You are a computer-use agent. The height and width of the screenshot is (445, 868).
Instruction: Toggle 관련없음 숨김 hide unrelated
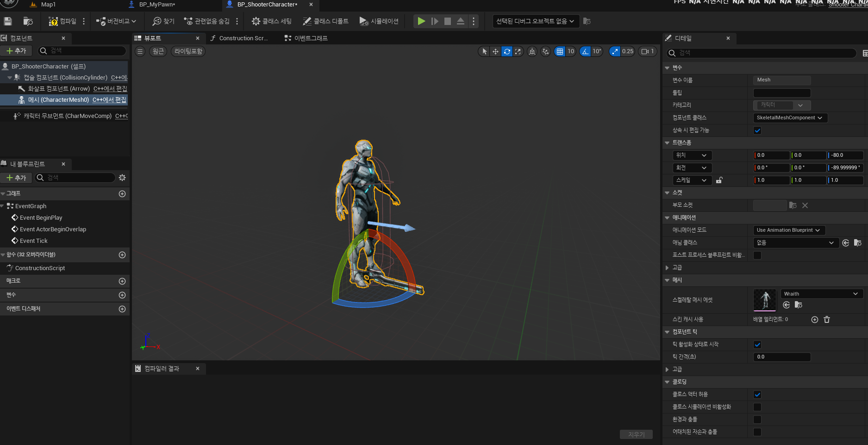206,21
